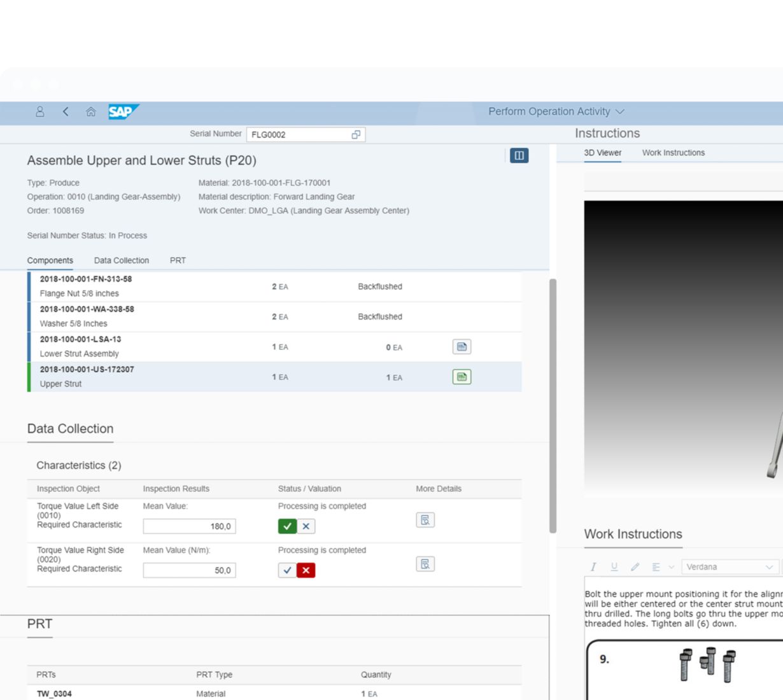Open Lower Strut Assembly component details icon

(x=462, y=347)
